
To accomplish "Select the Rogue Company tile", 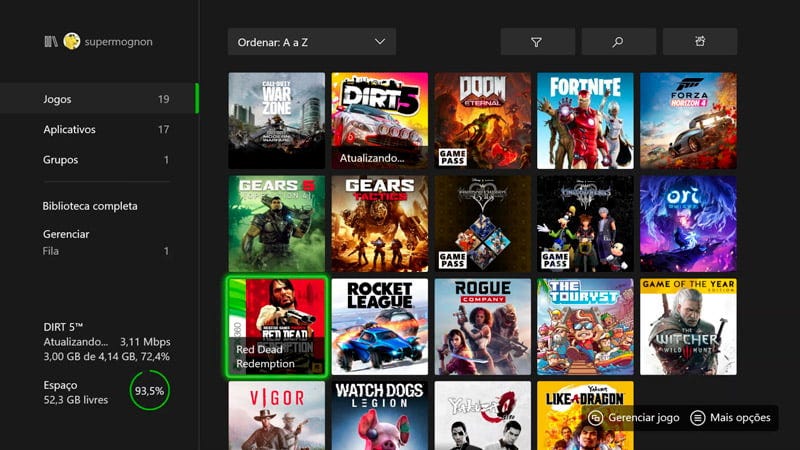I will pyautogui.click(x=483, y=327).
